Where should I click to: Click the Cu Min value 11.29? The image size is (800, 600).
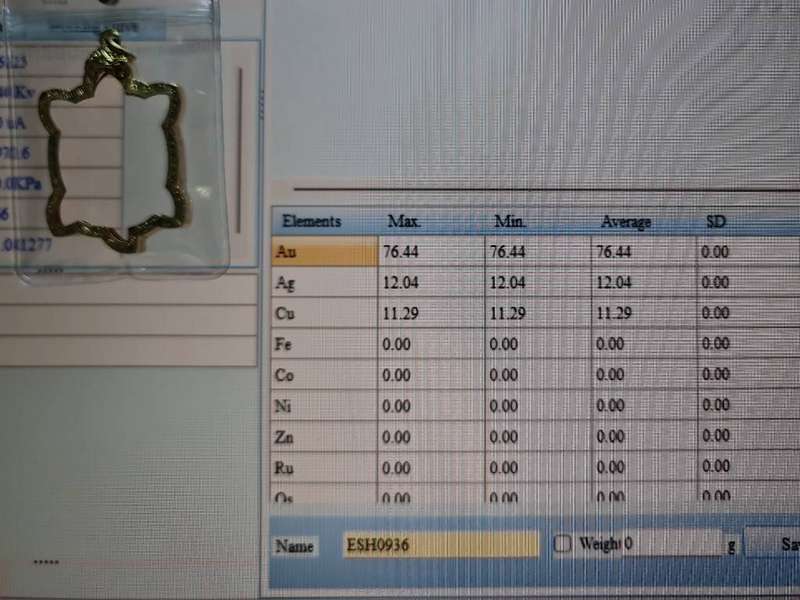[x=506, y=314]
